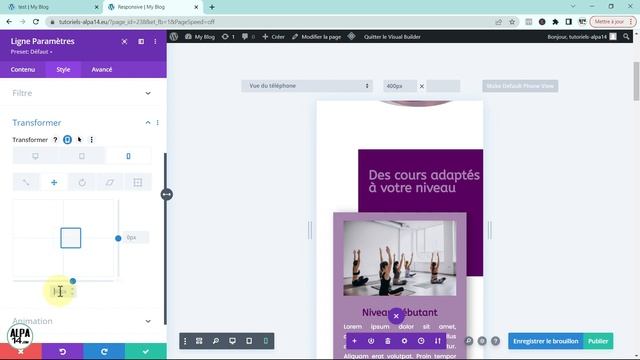Switch Transformer to desktop view tab
This screenshot has height=360, width=640.
pyautogui.click(x=36, y=156)
